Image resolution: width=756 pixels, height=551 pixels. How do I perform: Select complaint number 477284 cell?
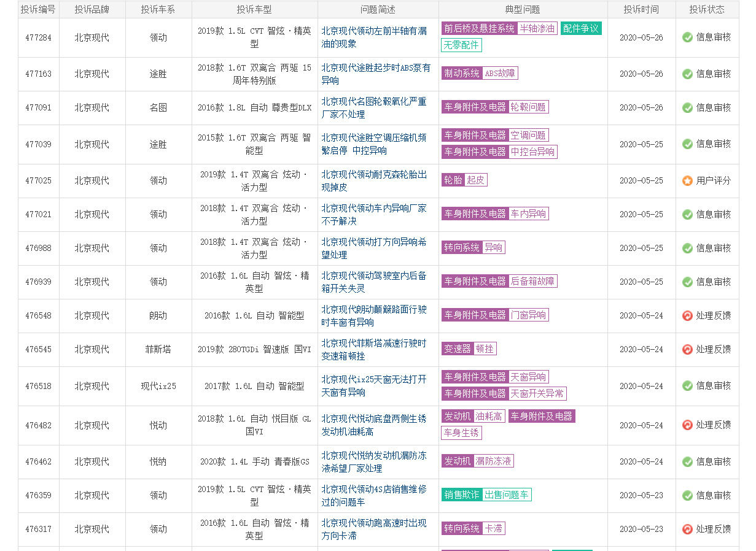38,37
